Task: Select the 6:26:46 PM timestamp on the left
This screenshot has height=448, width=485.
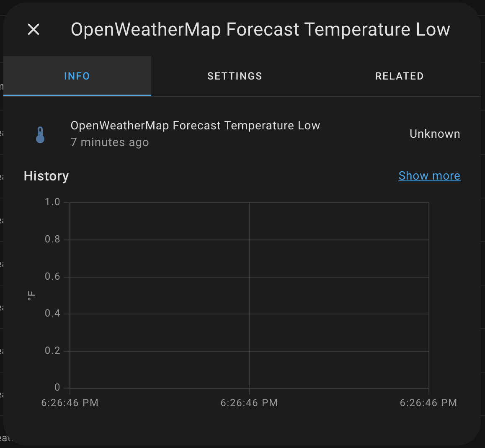Action: pos(70,402)
